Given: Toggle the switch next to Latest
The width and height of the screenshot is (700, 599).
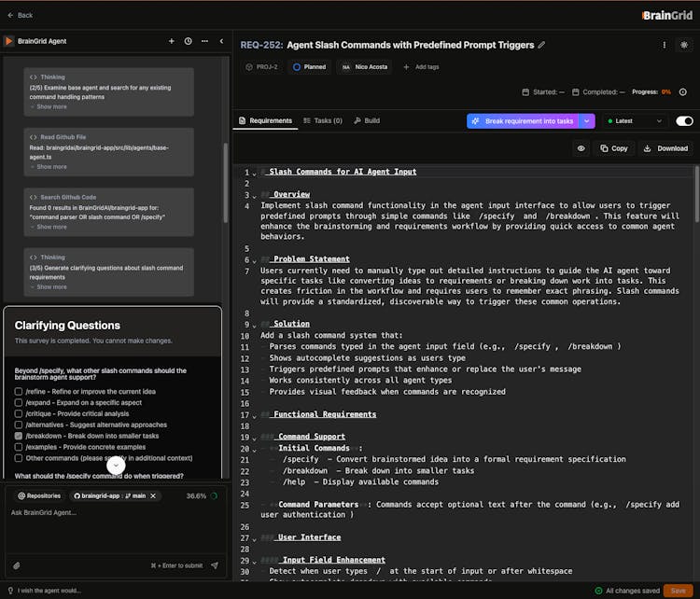Looking at the screenshot, I should 684,121.
